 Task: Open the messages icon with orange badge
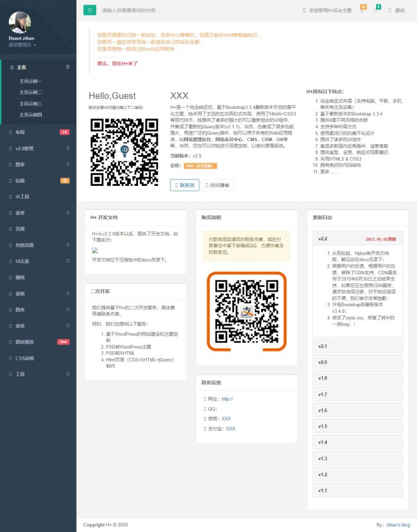362,9
